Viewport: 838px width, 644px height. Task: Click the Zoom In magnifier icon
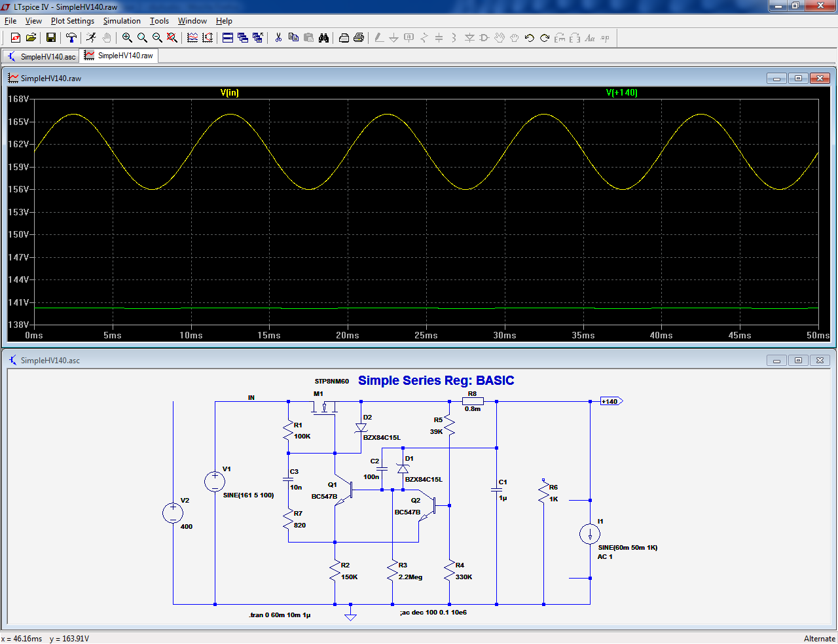(127, 38)
